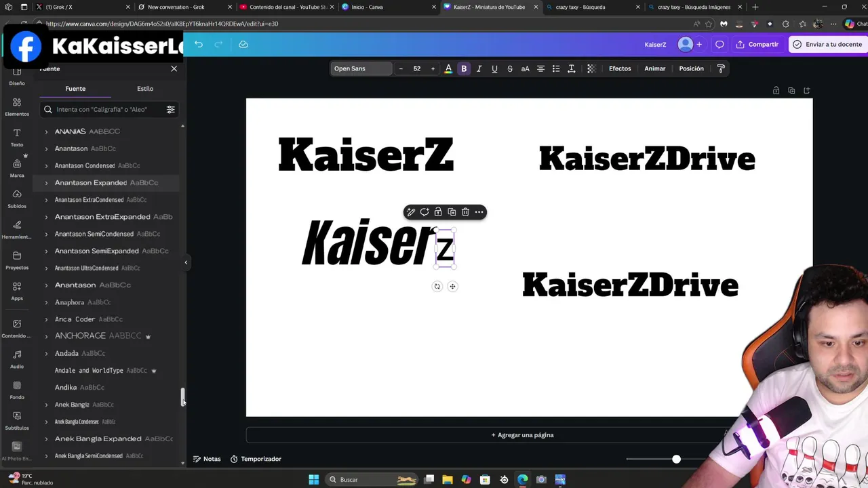Duplicate the selected text element

click(x=452, y=212)
